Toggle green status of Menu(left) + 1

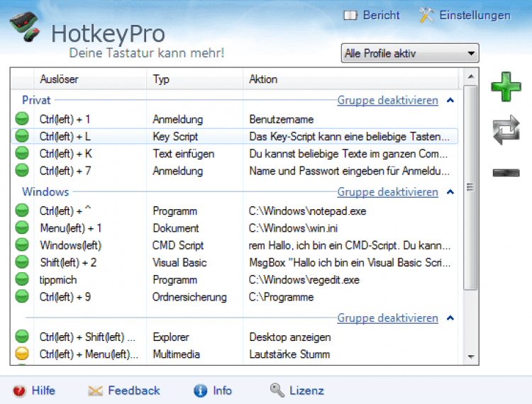click(x=22, y=228)
